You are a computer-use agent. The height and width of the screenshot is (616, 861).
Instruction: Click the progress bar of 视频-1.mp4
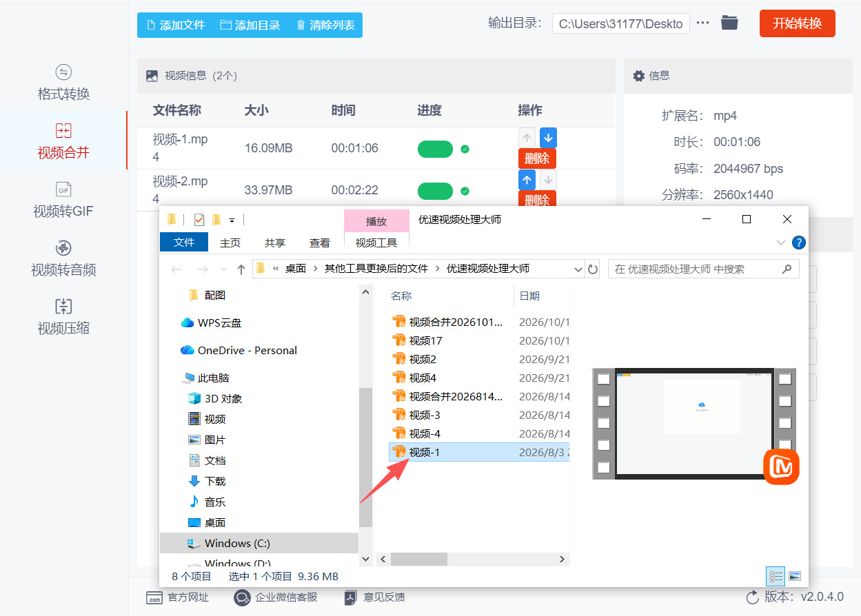click(x=435, y=149)
